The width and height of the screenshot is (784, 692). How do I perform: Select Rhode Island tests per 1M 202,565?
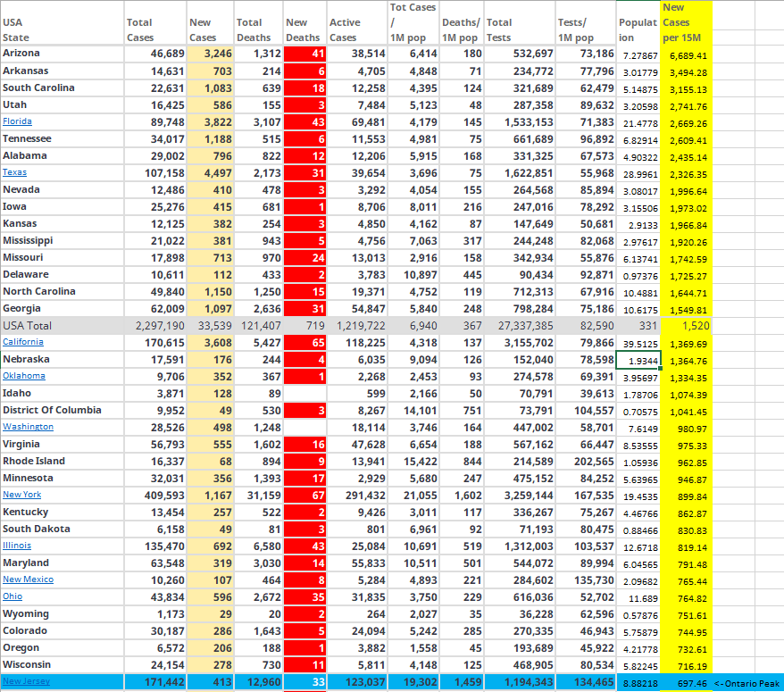pos(586,462)
